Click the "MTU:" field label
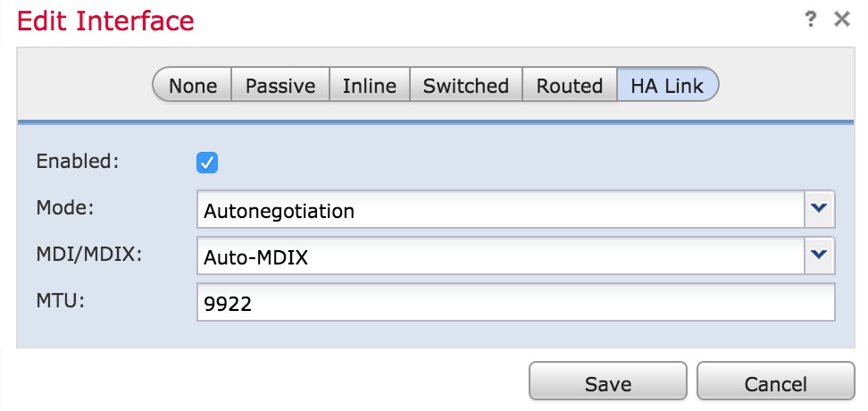This screenshot has width=868, height=411. tap(60, 301)
